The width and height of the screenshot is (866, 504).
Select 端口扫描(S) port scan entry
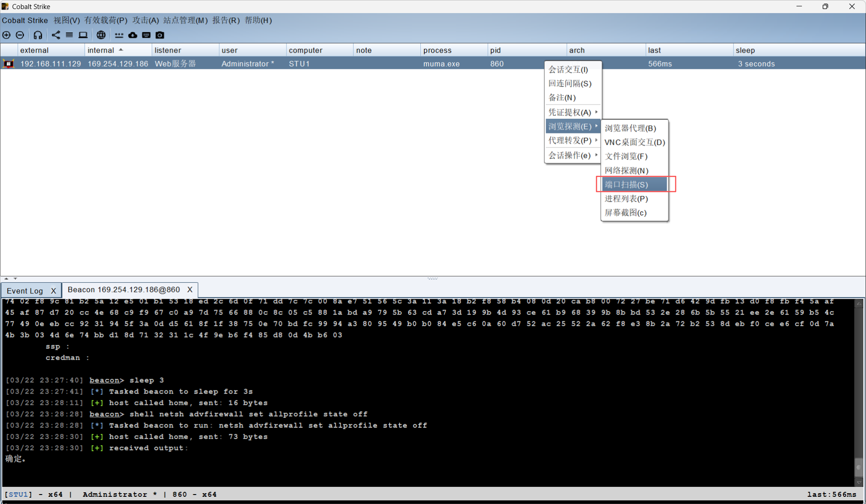(634, 184)
